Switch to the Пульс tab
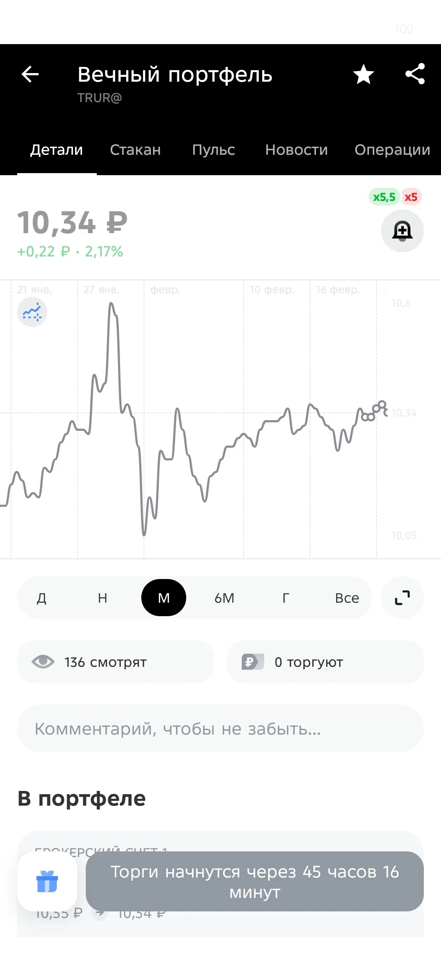The height and width of the screenshot is (980, 441). click(x=214, y=150)
